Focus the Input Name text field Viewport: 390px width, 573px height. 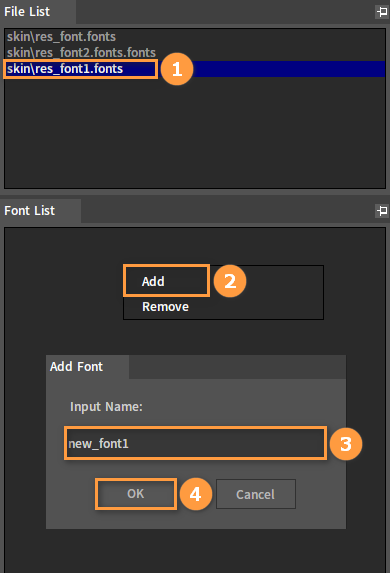[195, 443]
